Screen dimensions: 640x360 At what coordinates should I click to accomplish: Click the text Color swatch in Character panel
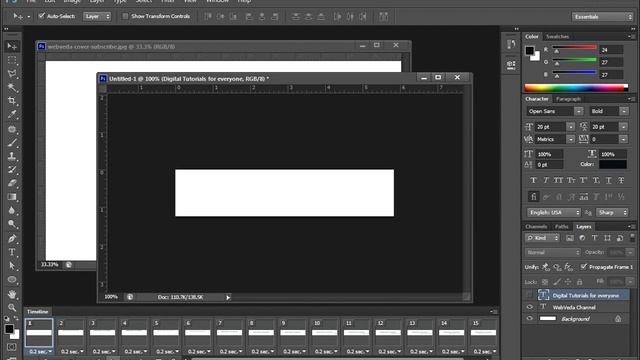click(613, 164)
